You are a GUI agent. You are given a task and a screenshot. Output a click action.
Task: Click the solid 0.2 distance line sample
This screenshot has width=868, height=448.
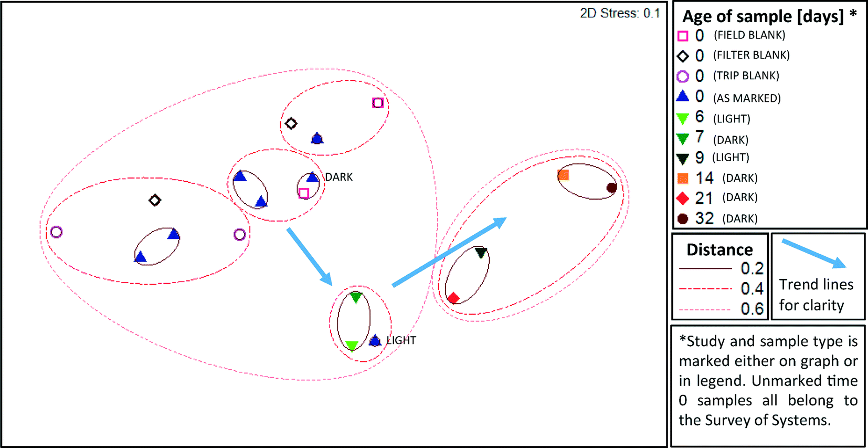coord(705,268)
